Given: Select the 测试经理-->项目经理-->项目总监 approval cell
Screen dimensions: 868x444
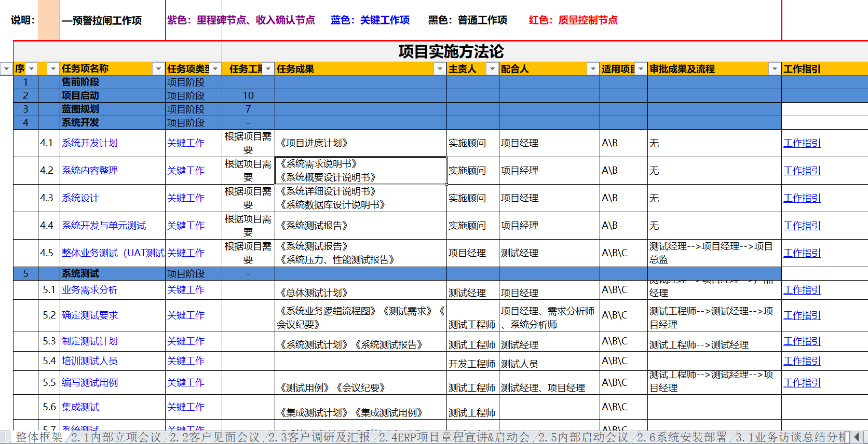Looking at the screenshot, I should click(x=714, y=253).
